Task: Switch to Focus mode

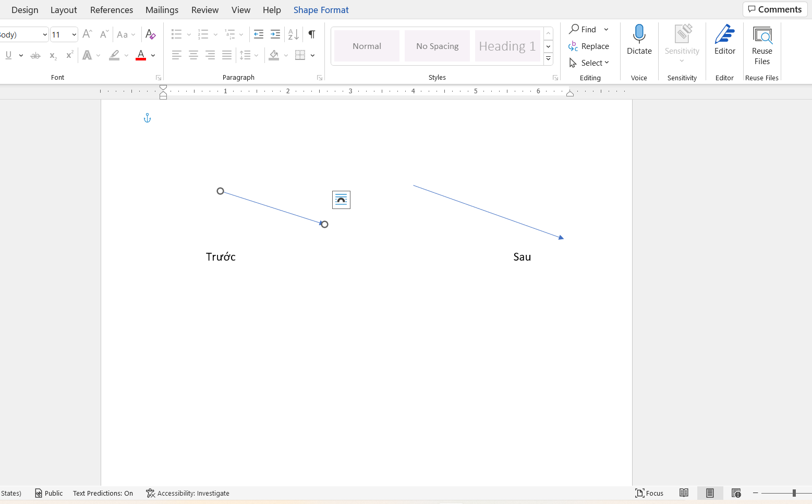Action: [649, 493]
